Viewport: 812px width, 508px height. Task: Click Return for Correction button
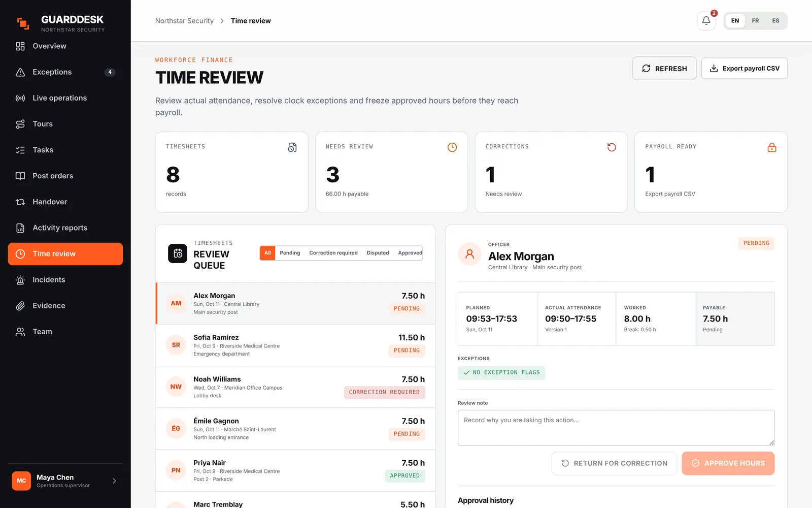(x=614, y=463)
